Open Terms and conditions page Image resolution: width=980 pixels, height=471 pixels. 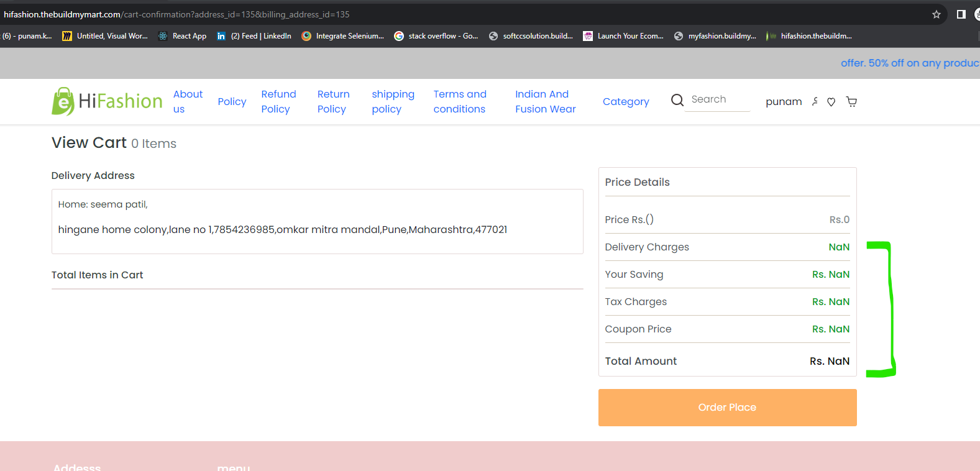[x=460, y=101]
